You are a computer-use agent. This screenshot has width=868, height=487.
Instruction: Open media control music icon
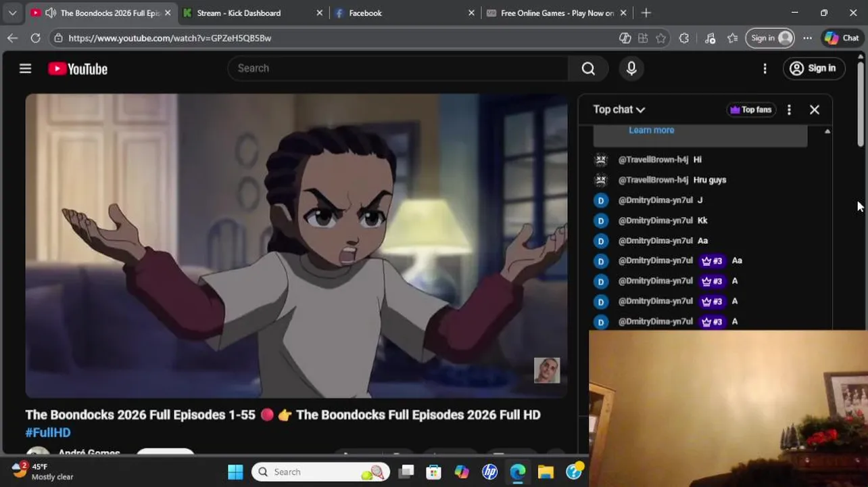tap(710, 38)
